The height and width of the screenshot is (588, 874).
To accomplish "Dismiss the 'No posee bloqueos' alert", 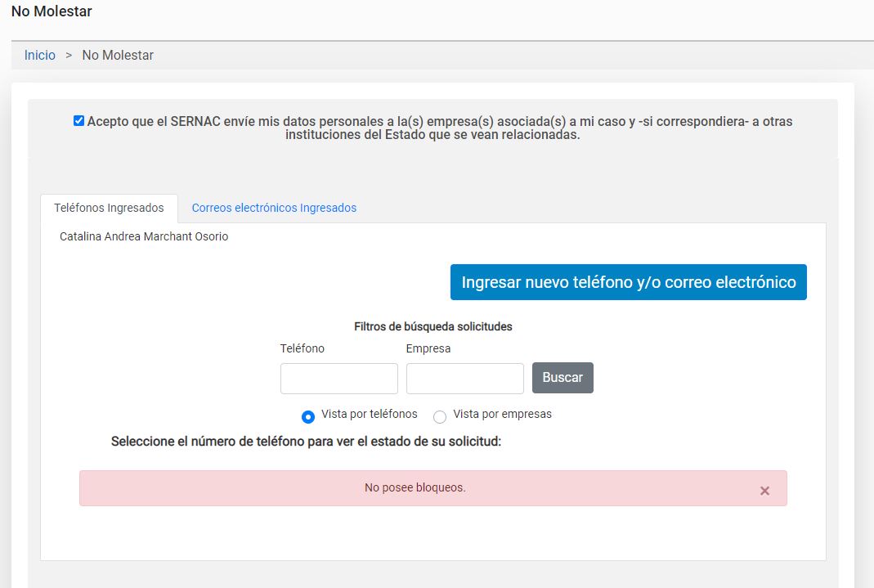I will (764, 491).
